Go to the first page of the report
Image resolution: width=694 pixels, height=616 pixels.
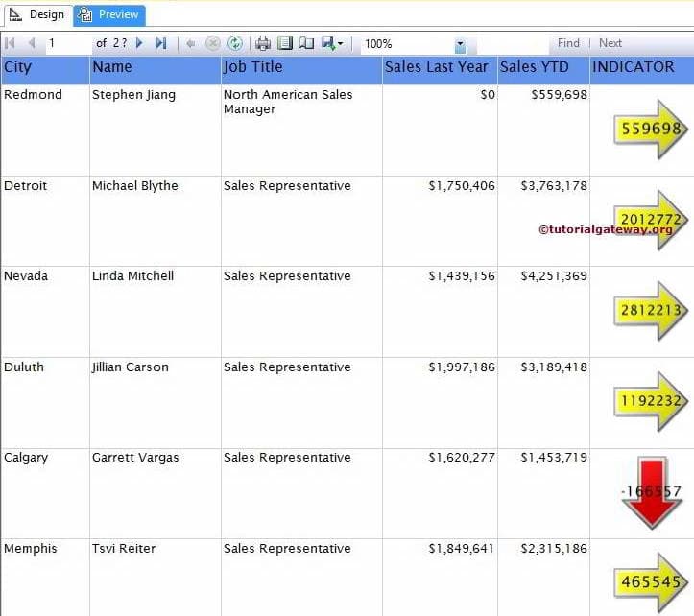coord(10,43)
